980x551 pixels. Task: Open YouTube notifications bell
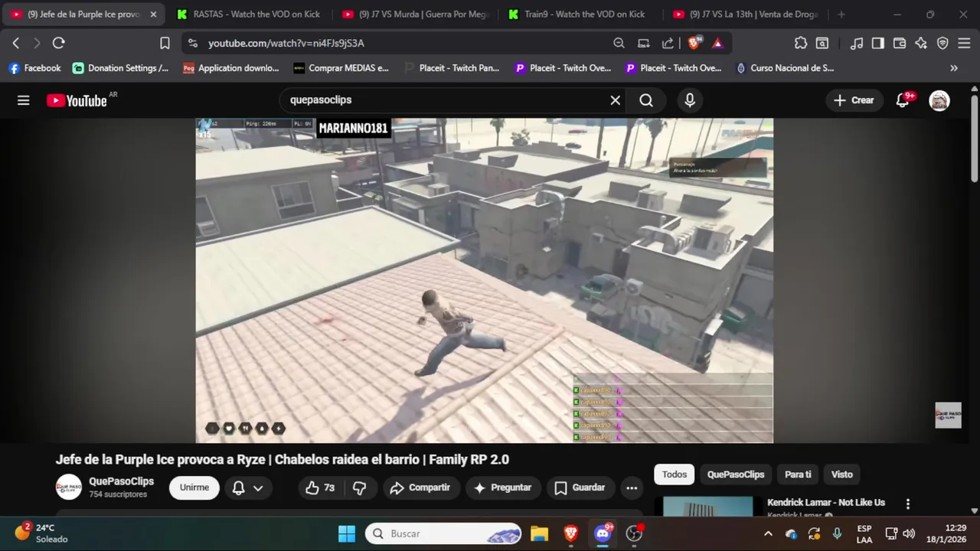click(x=903, y=100)
